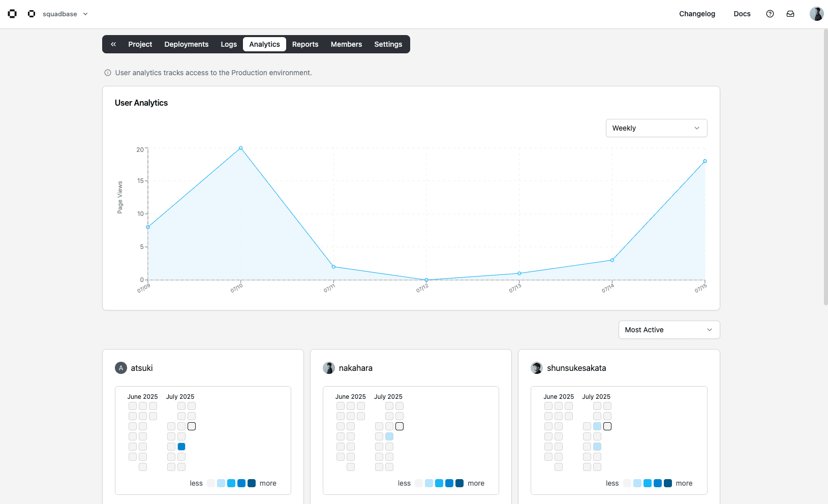This screenshot has height=504, width=828.
Task: Go to the Settings tab
Action: (x=388, y=44)
